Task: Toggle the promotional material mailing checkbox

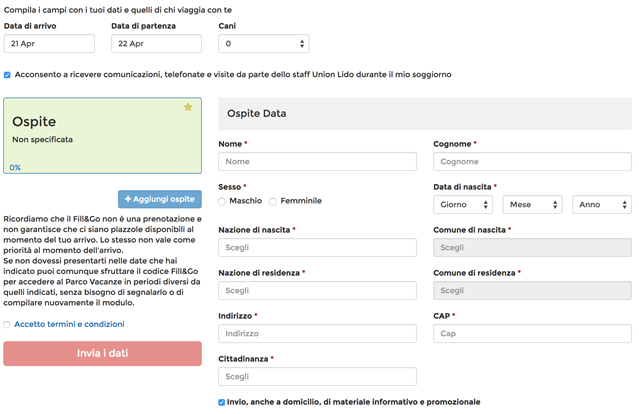Action: (x=222, y=402)
